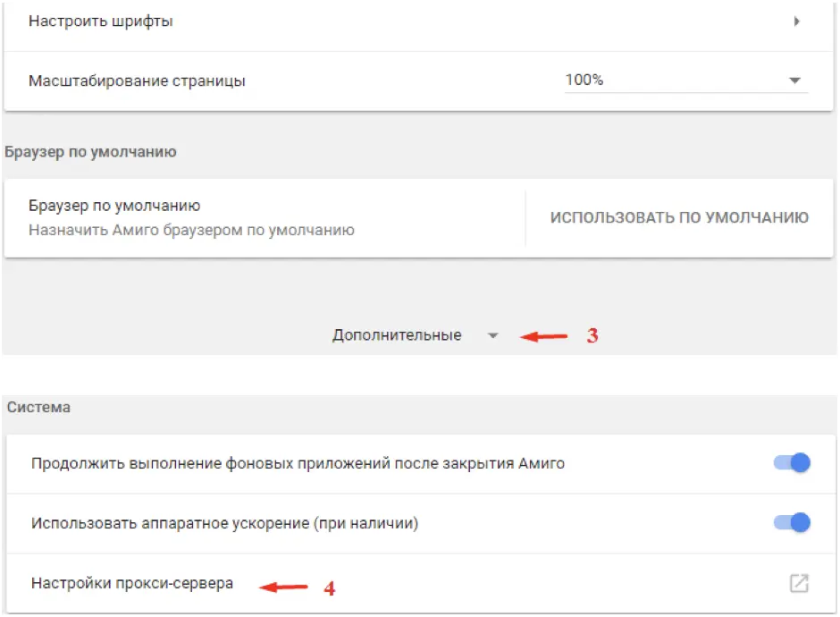Image resolution: width=840 pixels, height=617 pixels.
Task: Click the red arrow pointing at Дополнительные
Action: 544,337
